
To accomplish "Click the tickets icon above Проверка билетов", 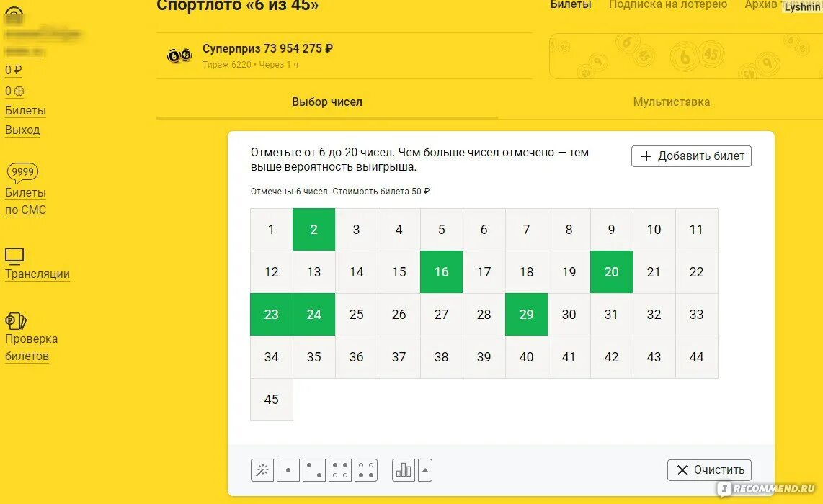I will pos(16,321).
